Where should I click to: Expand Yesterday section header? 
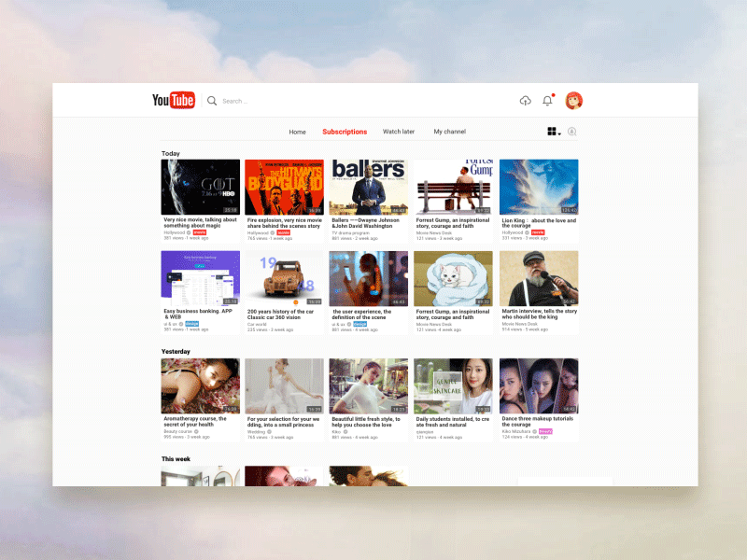pos(175,351)
